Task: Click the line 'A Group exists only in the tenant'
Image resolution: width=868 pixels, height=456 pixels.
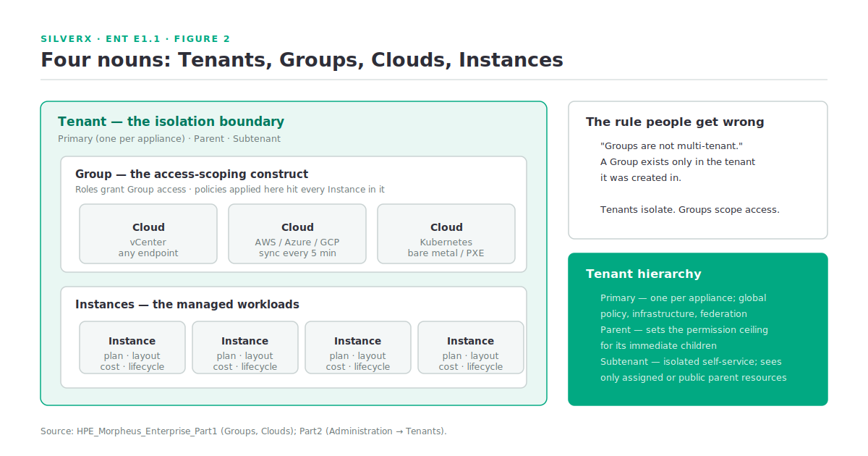Action: pos(678,162)
